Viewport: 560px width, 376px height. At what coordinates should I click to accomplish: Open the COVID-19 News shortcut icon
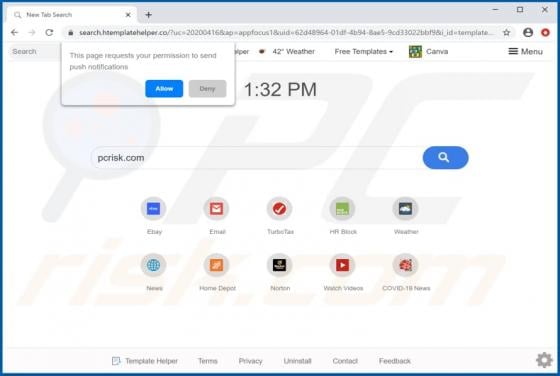click(x=405, y=265)
